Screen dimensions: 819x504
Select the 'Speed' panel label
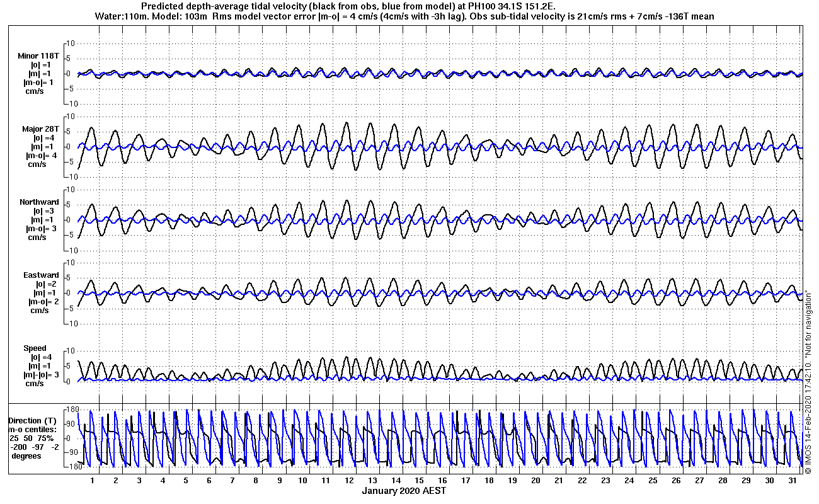(x=35, y=348)
